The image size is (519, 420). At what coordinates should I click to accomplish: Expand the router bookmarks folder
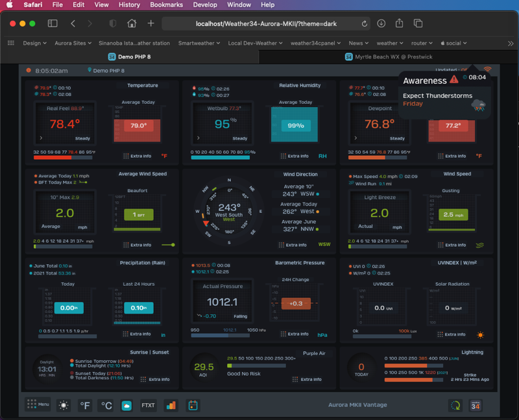point(422,43)
